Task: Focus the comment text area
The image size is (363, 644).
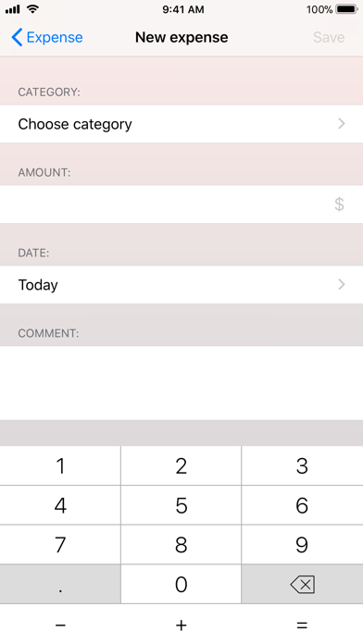Action: 181,383
